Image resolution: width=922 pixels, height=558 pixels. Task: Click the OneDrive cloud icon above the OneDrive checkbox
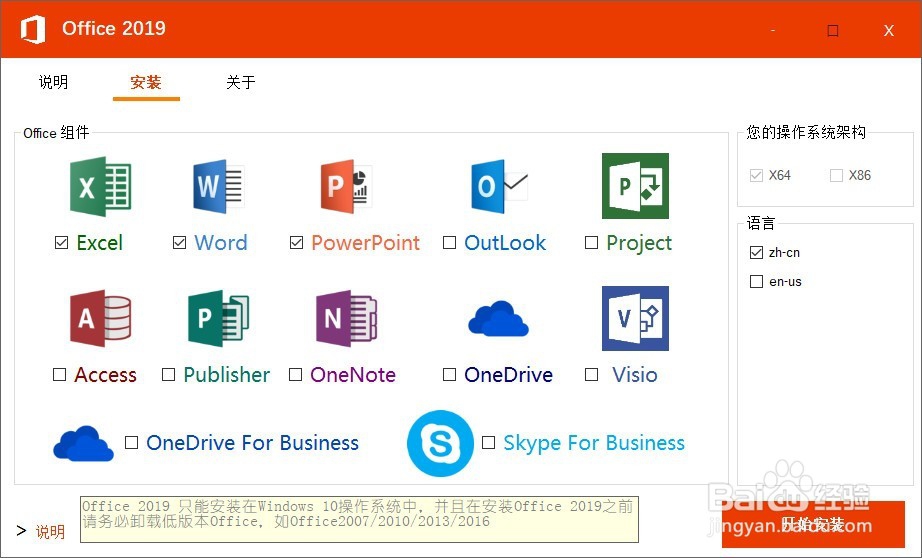click(498, 318)
